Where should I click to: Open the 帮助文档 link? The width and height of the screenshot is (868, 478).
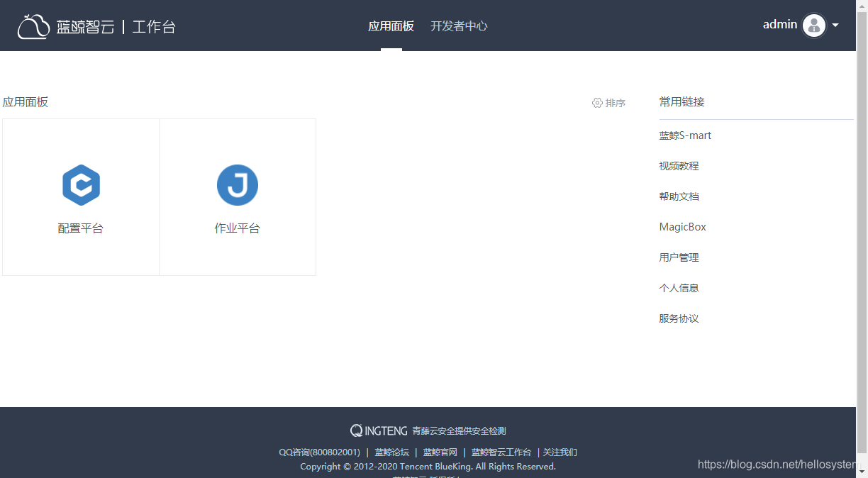tap(679, 196)
